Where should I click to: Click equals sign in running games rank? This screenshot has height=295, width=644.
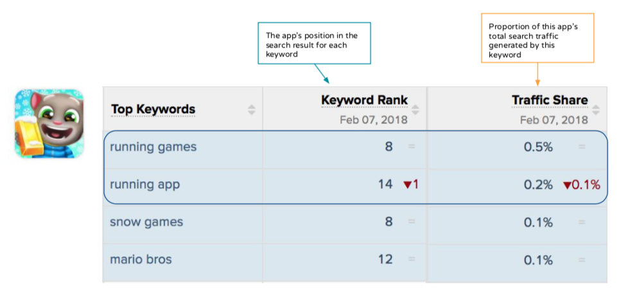pyautogui.click(x=412, y=147)
